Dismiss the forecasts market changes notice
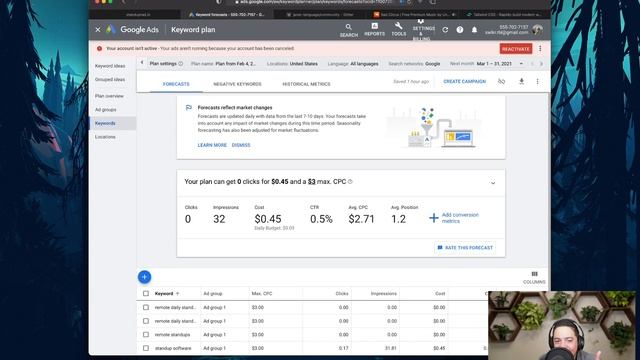This screenshot has height=360, width=640. [x=241, y=145]
